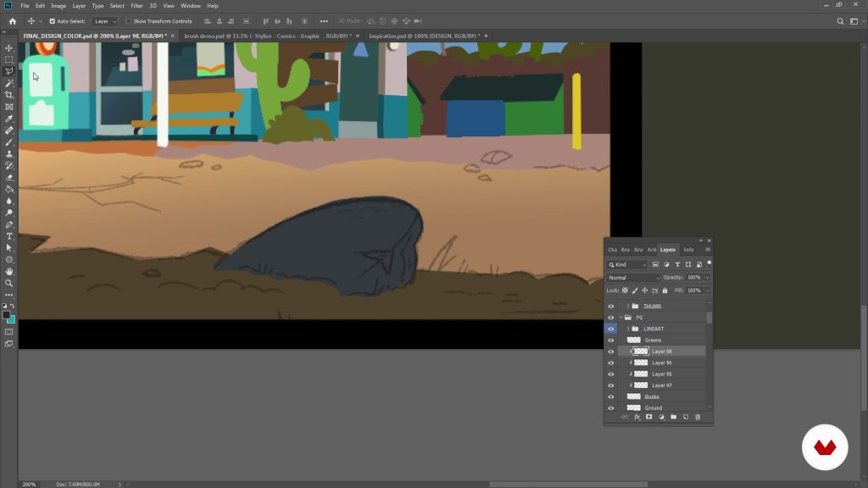Click the foreground color swatch
Image resolution: width=868 pixels, height=488 pixels.
(6, 314)
